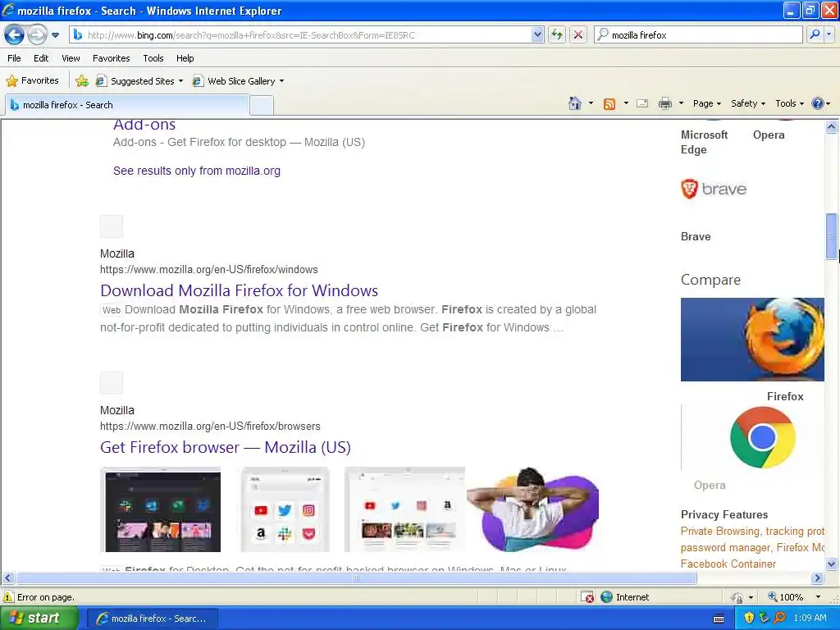Go back with the Back arrow button

15,35
